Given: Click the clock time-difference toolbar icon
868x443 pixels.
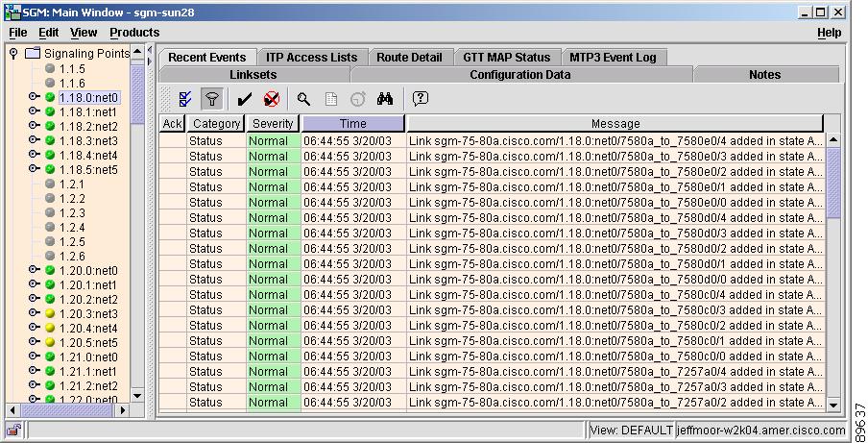Looking at the screenshot, I should pos(358,99).
